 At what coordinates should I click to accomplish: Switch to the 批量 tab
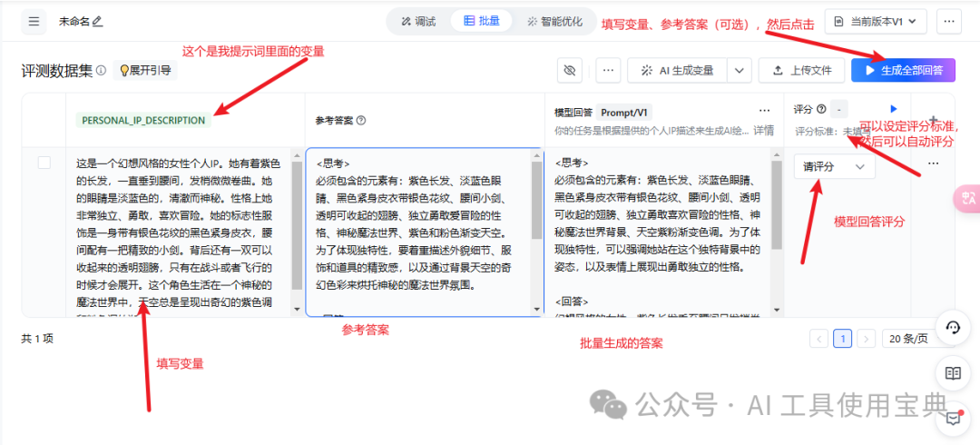tap(482, 21)
